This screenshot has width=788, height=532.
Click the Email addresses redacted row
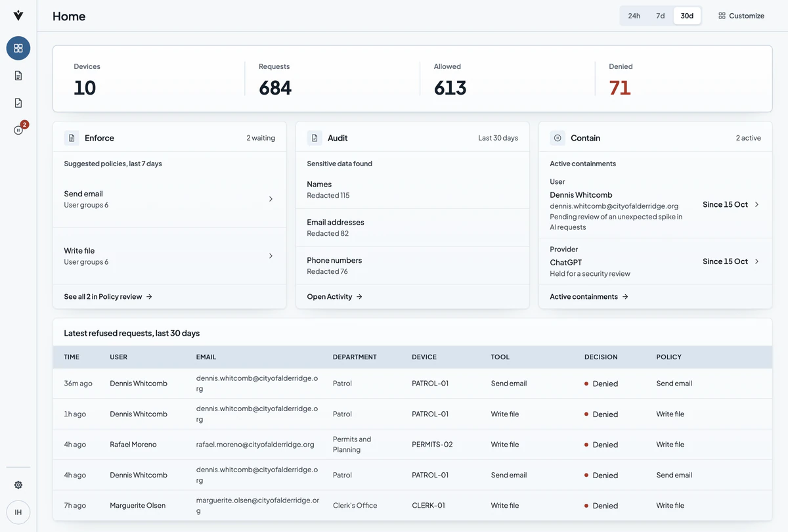pyautogui.click(x=412, y=228)
